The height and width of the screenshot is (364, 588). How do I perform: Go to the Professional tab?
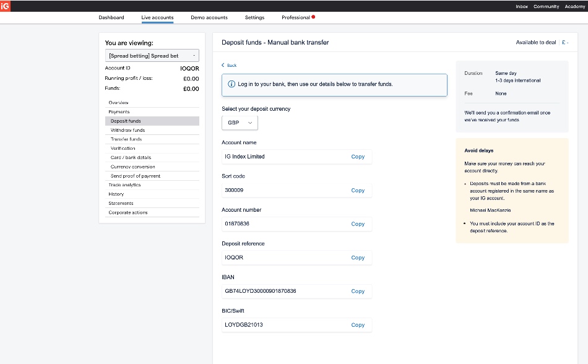coord(296,17)
